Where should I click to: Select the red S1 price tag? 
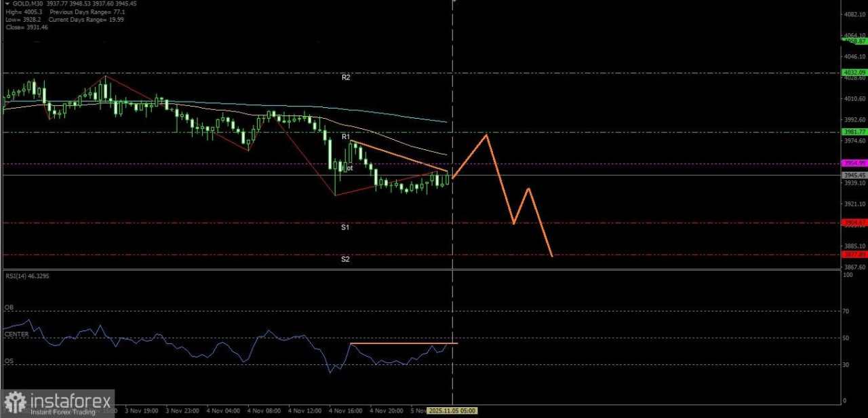pyautogui.click(x=854, y=222)
